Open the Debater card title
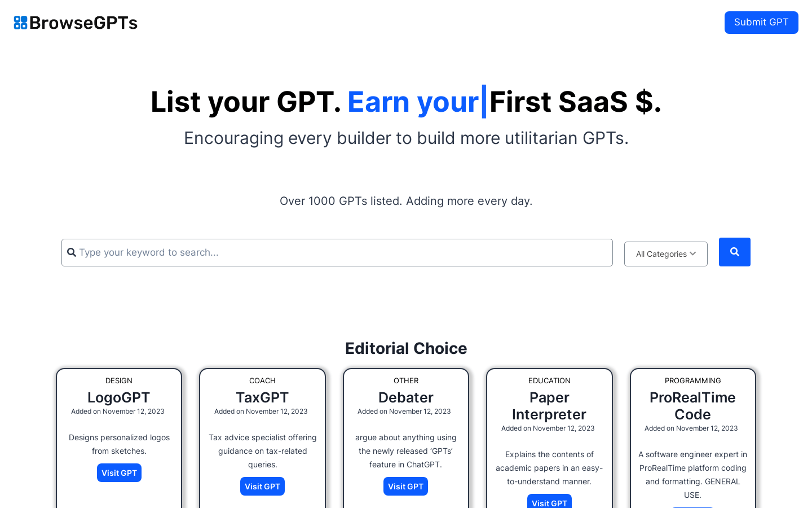This screenshot has width=812, height=508. [x=406, y=397]
